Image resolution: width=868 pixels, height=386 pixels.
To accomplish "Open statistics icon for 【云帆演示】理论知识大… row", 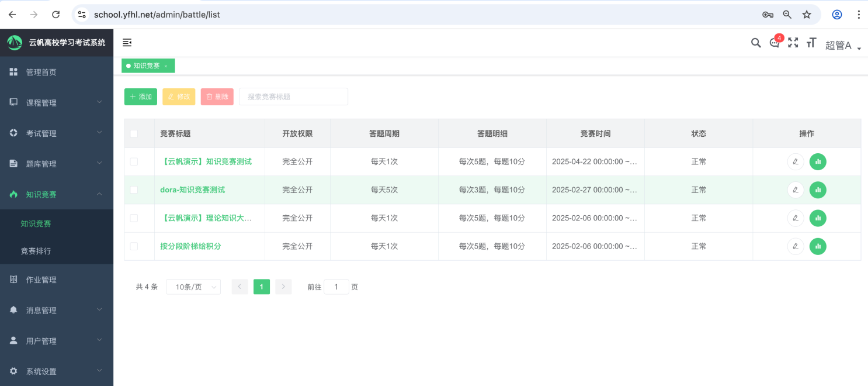I will tap(818, 218).
